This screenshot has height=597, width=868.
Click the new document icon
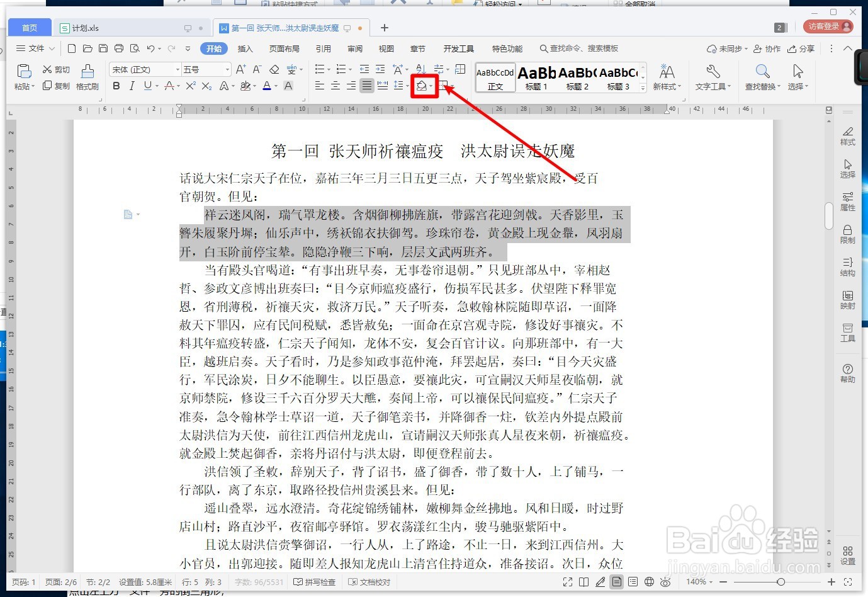pos(72,48)
